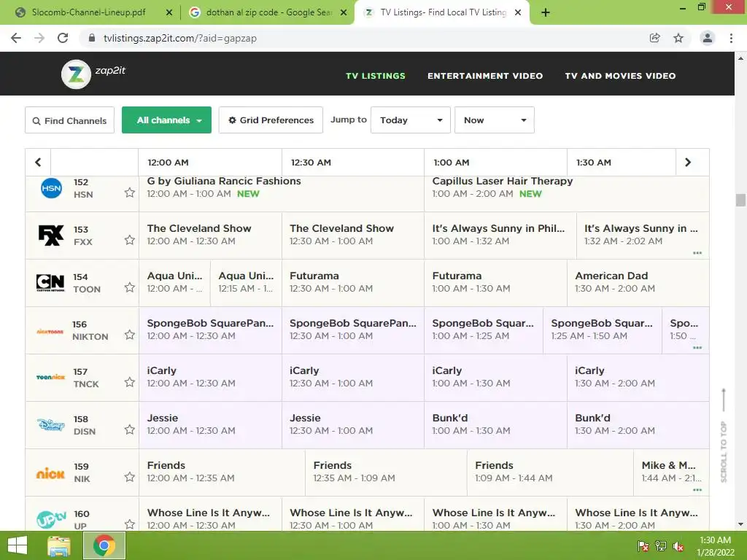
Task: Favorite the FXX channel star
Action: pyautogui.click(x=130, y=240)
